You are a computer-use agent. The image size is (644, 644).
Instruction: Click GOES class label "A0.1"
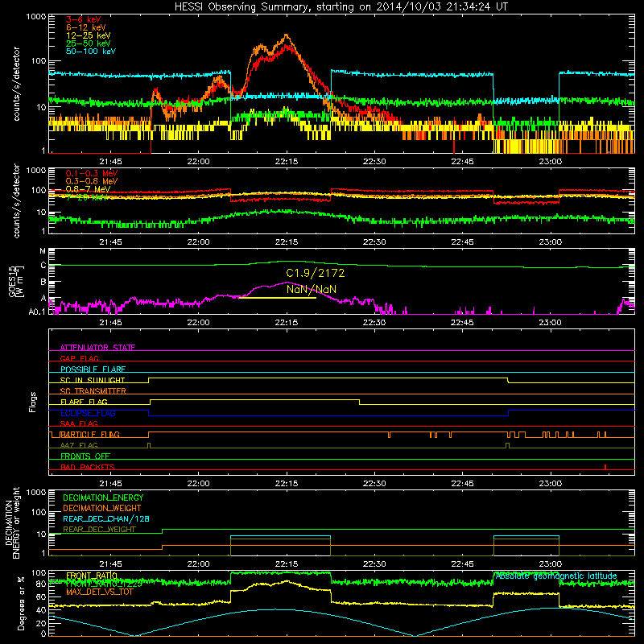click(x=37, y=312)
